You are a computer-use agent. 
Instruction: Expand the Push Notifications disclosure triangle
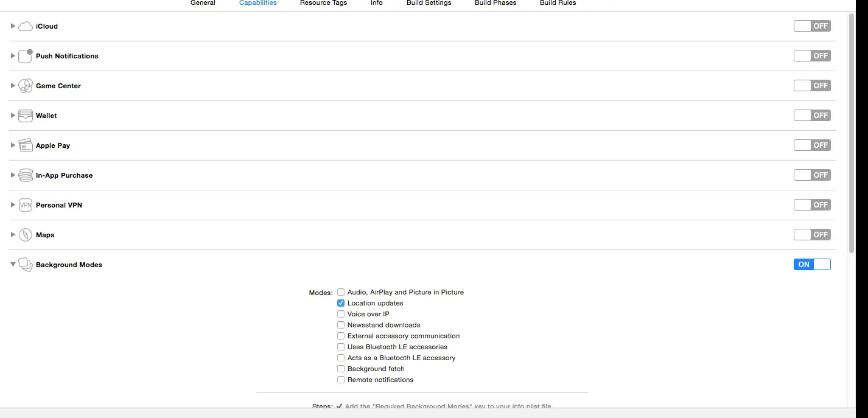(13, 56)
